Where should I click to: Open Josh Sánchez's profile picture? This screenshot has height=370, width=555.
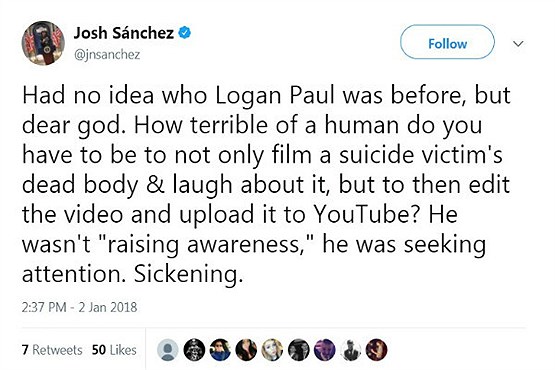pos(43,43)
